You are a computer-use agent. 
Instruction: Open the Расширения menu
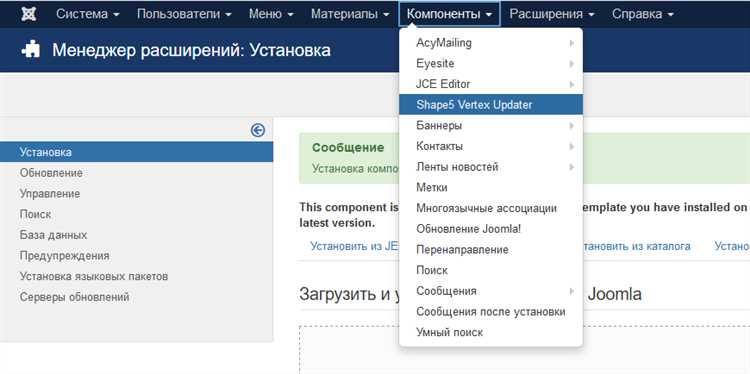coord(551,14)
